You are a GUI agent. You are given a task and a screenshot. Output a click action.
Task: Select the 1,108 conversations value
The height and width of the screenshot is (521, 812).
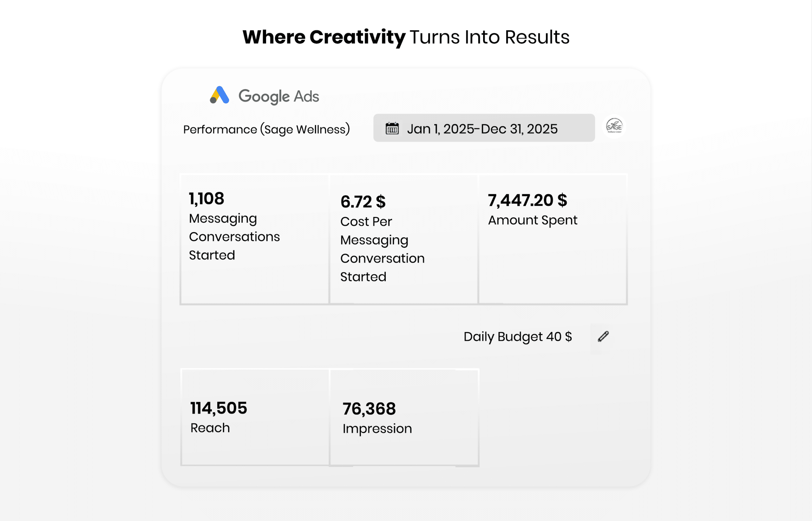(x=206, y=199)
